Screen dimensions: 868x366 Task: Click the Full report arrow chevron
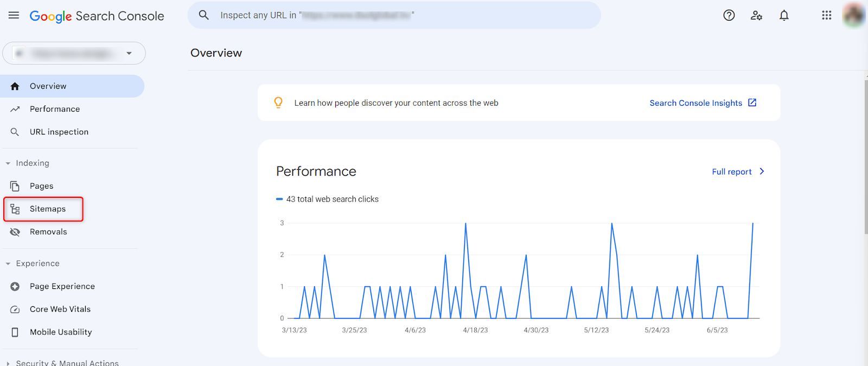click(x=762, y=171)
